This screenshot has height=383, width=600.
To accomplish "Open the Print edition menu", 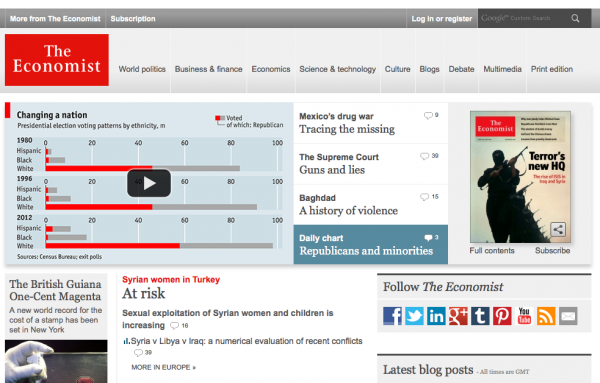I will point(552,69).
